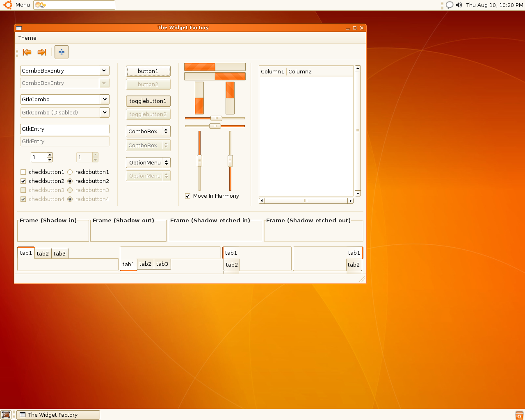Select tab2 in the bottom-tabbed notebook

point(146,264)
